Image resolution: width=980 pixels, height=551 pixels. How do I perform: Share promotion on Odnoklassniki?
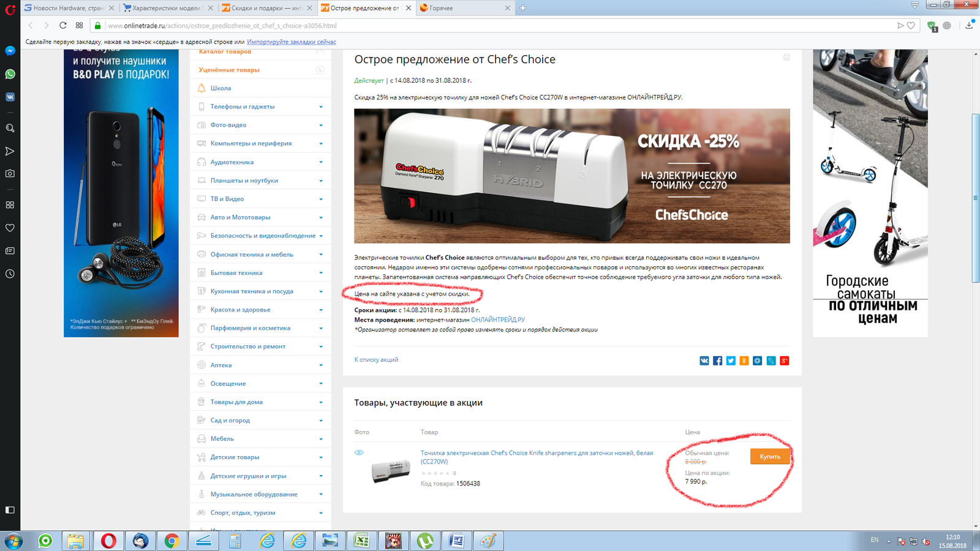pos(744,361)
